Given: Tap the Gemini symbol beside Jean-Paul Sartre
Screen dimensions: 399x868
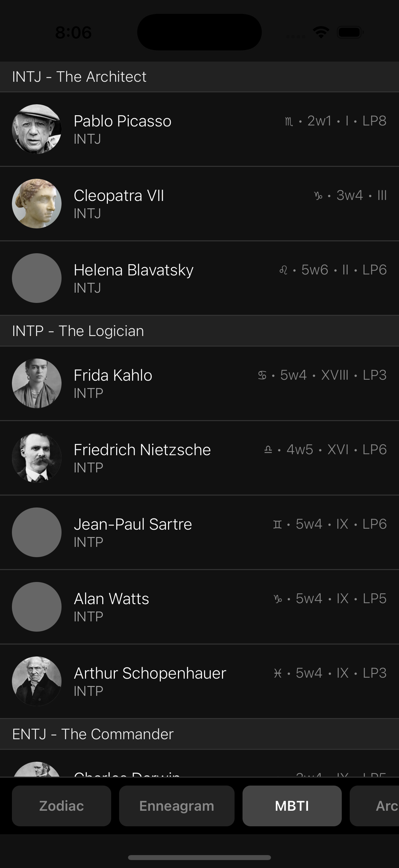Looking at the screenshot, I should (x=277, y=524).
